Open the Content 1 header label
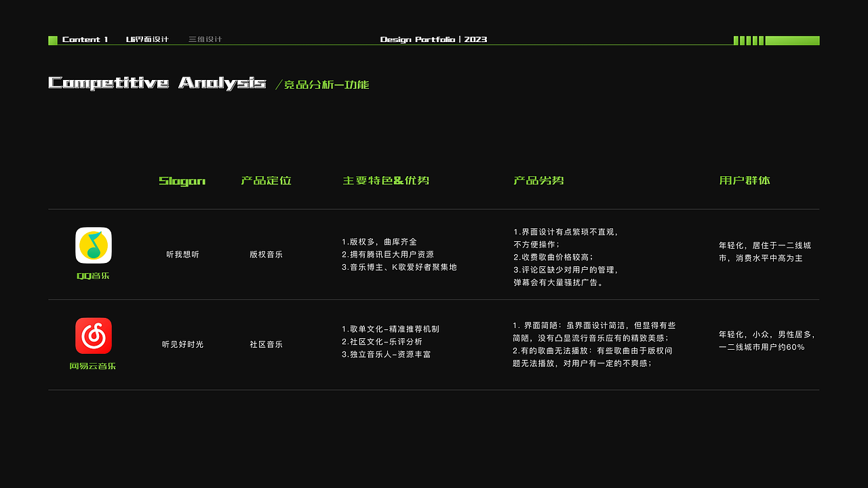The height and width of the screenshot is (488, 868). pos(85,40)
